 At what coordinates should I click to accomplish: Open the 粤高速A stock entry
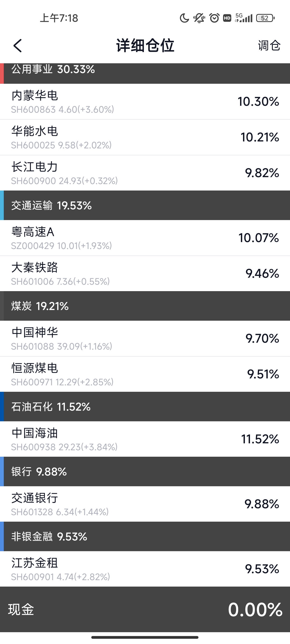(145, 238)
